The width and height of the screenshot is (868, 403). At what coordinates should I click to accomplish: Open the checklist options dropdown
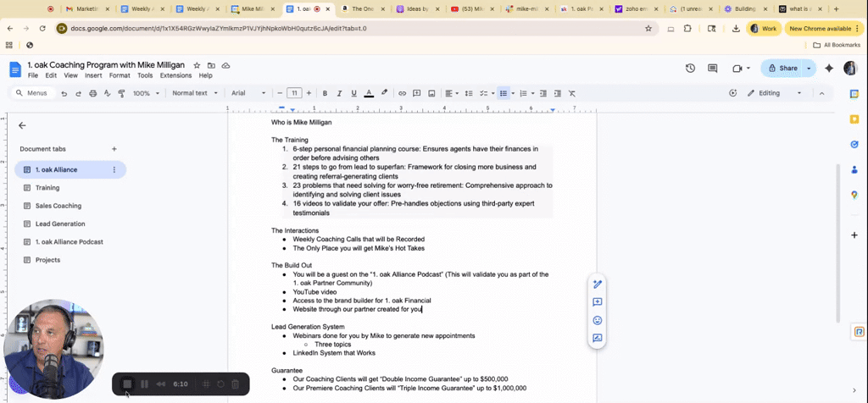point(492,93)
